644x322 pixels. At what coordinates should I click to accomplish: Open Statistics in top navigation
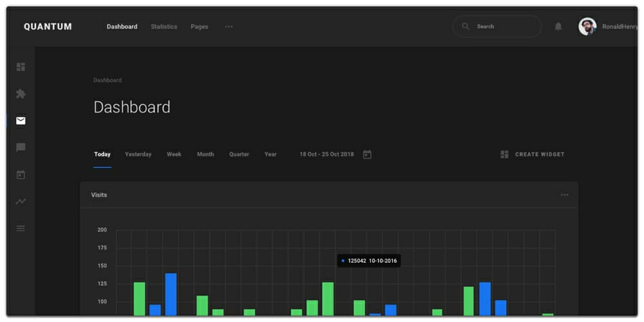coord(164,26)
